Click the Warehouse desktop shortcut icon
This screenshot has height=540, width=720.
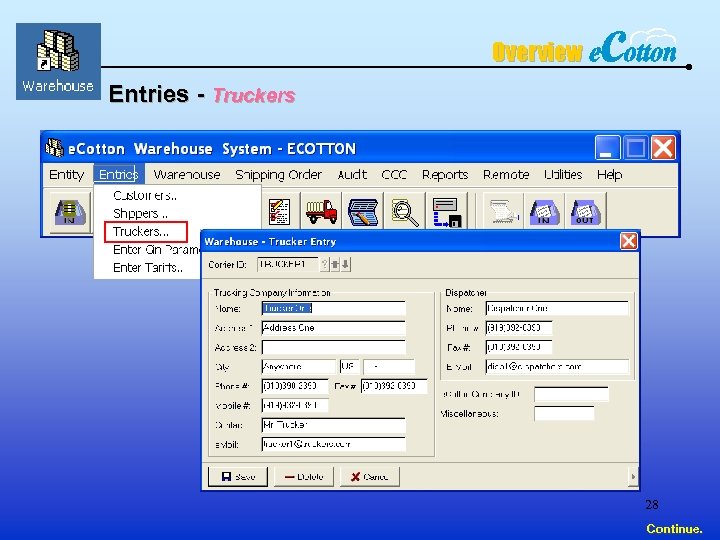pyautogui.click(x=58, y=61)
